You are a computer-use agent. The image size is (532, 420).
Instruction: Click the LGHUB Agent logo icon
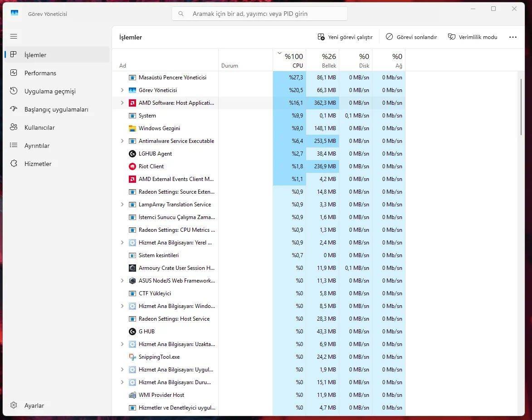click(x=132, y=154)
